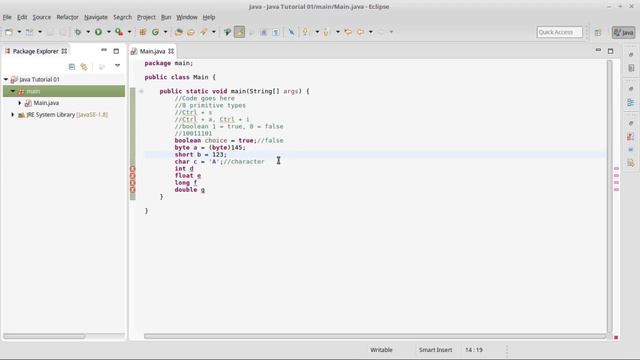The image size is (640, 360).
Task: Maximize the Package Explorer view
Action: pyautogui.click(x=116, y=51)
